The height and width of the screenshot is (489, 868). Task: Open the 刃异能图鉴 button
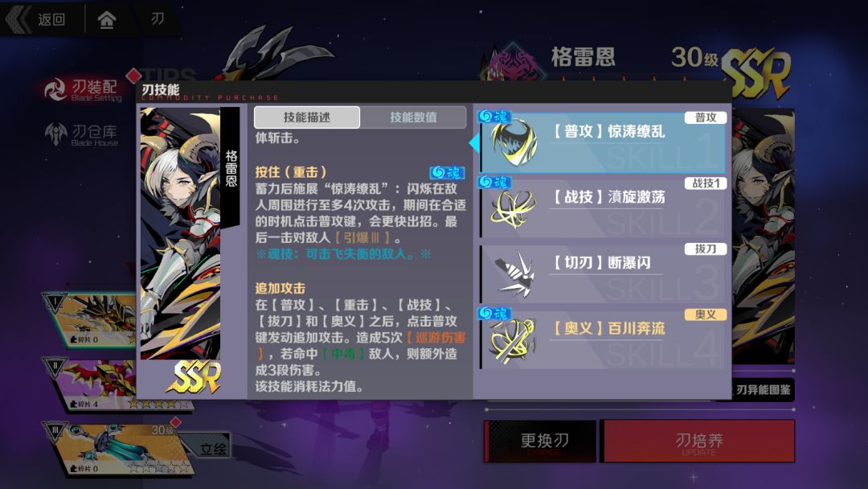(x=762, y=390)
